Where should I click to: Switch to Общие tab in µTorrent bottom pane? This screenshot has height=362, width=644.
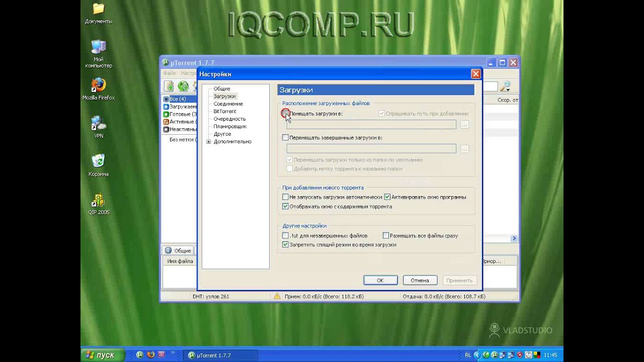click(178, 250)
